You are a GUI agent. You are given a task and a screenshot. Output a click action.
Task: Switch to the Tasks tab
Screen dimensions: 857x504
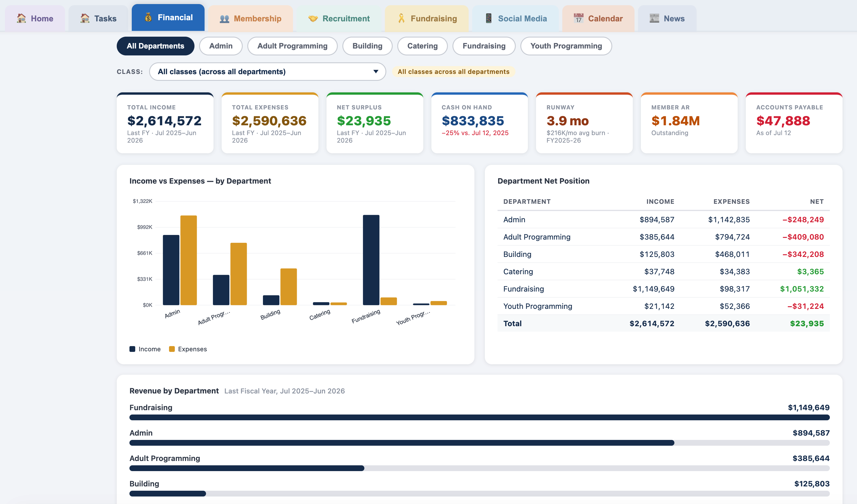[98, 18]
